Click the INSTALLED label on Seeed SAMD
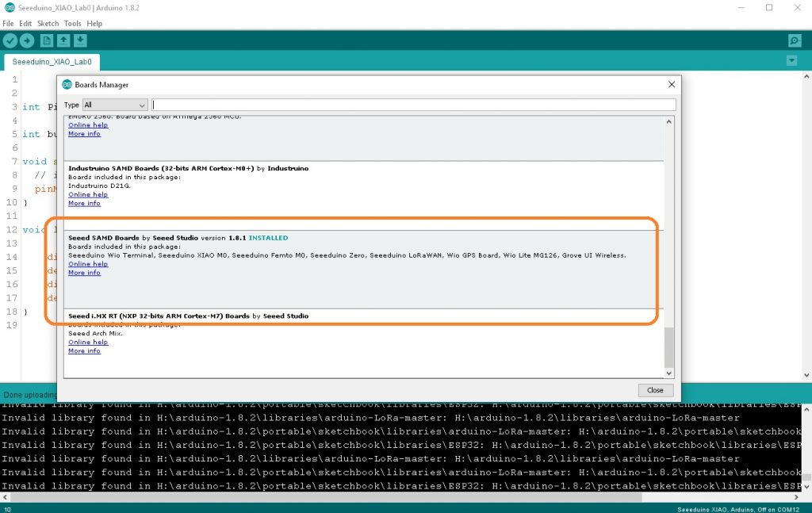 pyautogui.click(x=268, y=238)
